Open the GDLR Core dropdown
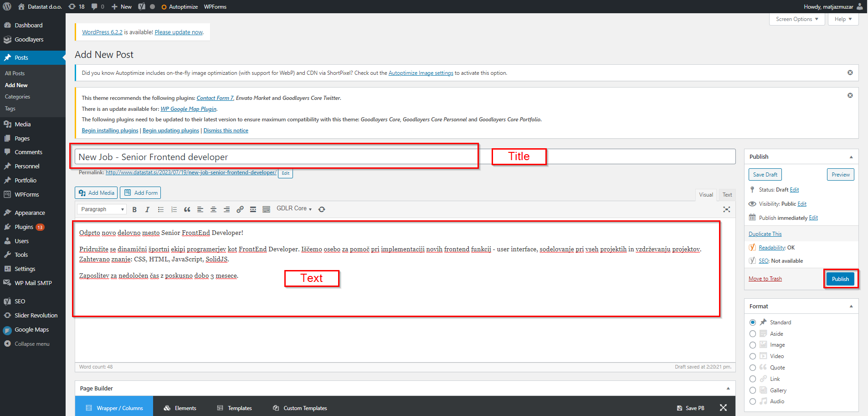 (x=294, y=208)
